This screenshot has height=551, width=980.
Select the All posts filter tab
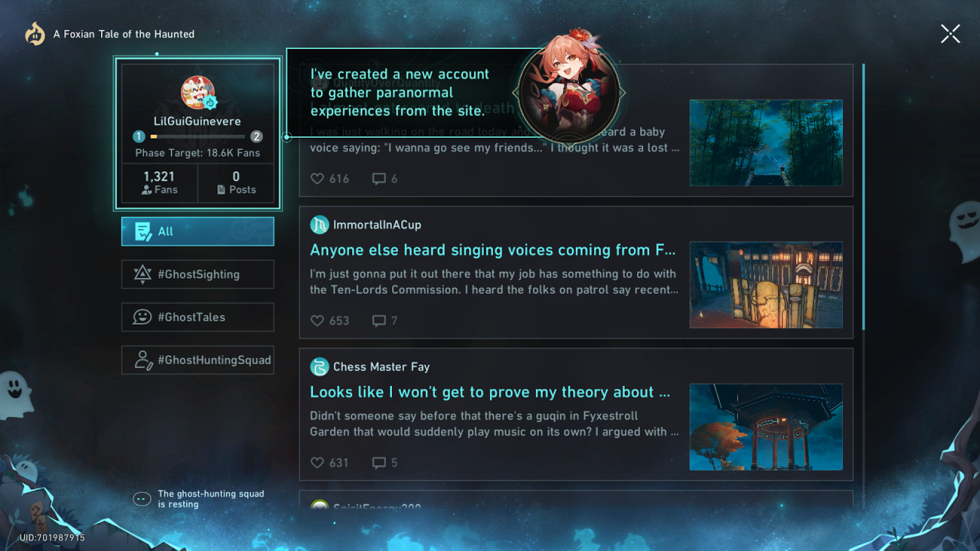click(198, 231)
